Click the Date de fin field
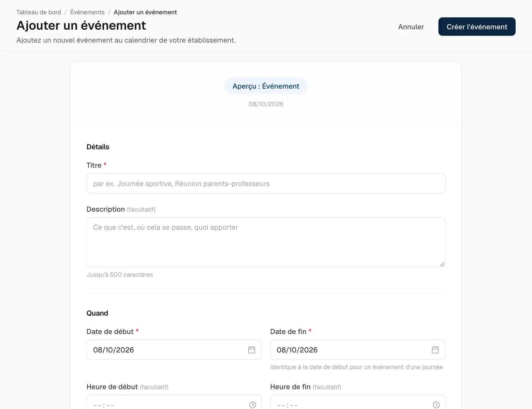The height and width of the screenshot is (409, 532). tap(358, 350)
